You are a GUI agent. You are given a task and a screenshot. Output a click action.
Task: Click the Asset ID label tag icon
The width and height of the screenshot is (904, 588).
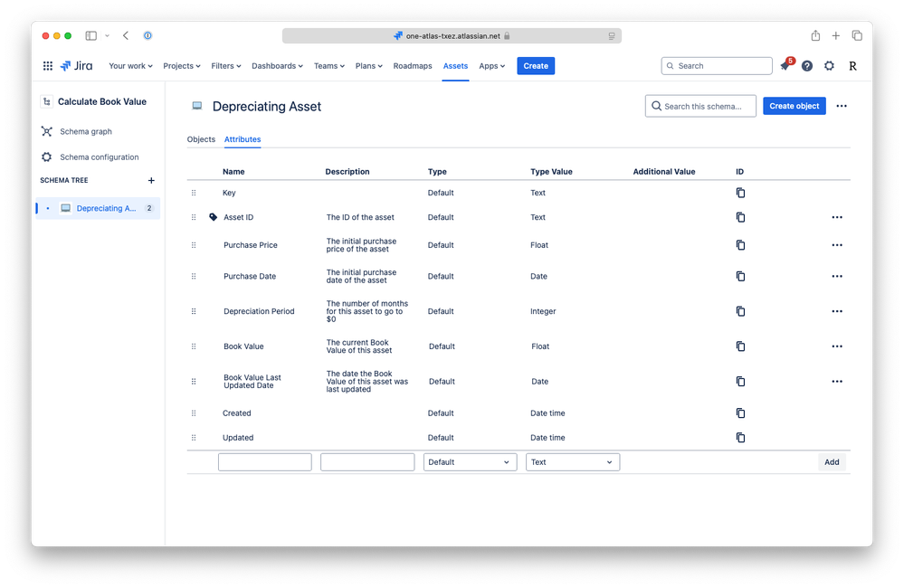click(214, 217)
